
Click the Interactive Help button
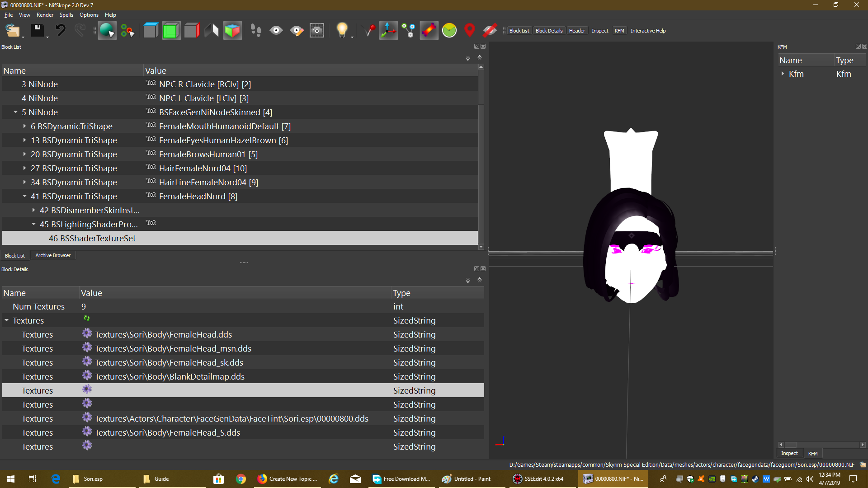(x=648, y=31)
